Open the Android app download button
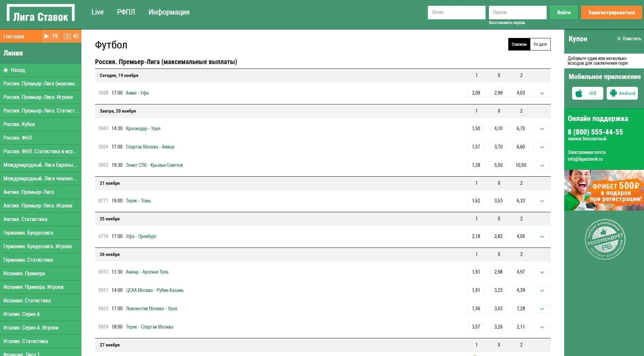 622,93
